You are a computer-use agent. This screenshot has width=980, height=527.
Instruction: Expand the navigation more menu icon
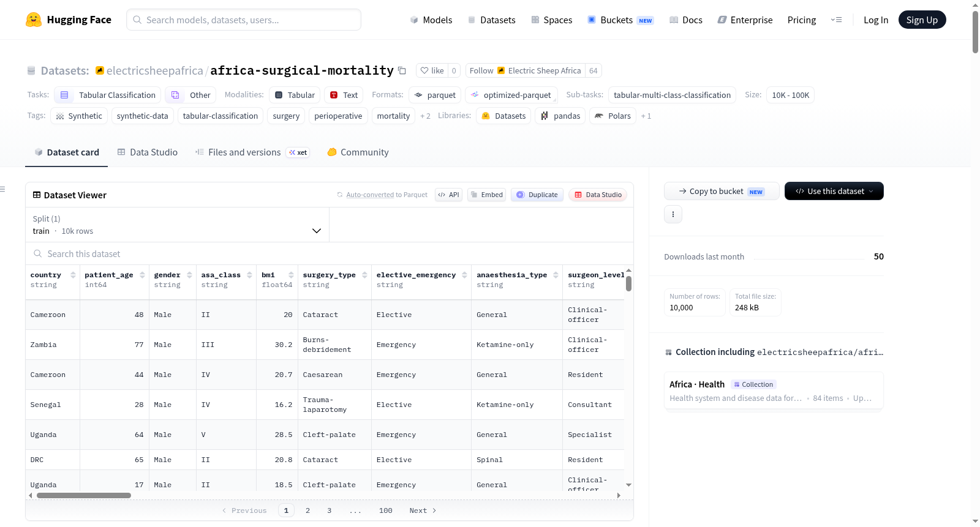tap(836, 20)
